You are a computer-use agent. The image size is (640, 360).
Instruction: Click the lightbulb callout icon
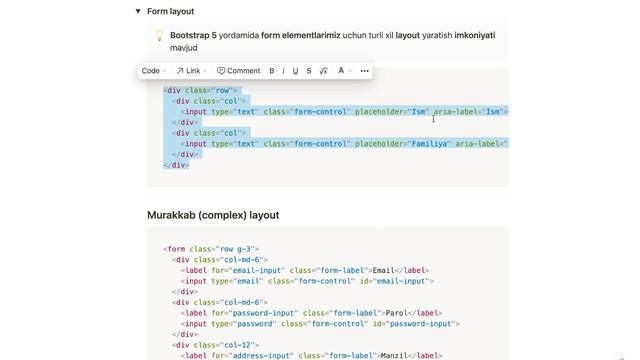160,36
